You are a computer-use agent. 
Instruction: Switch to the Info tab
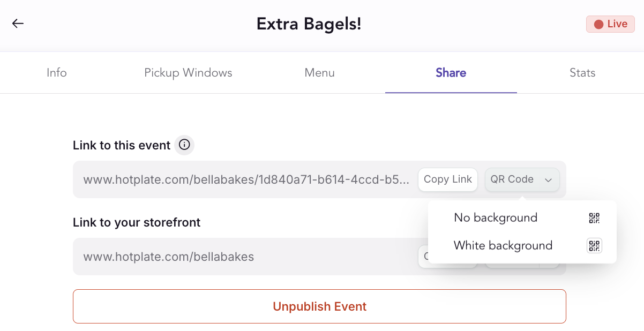pos(56,73)
